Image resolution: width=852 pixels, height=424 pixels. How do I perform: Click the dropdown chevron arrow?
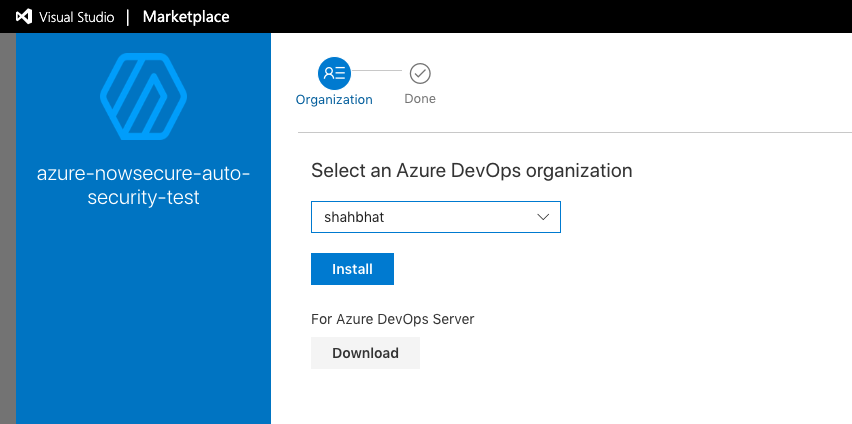[x=543, y=217]
